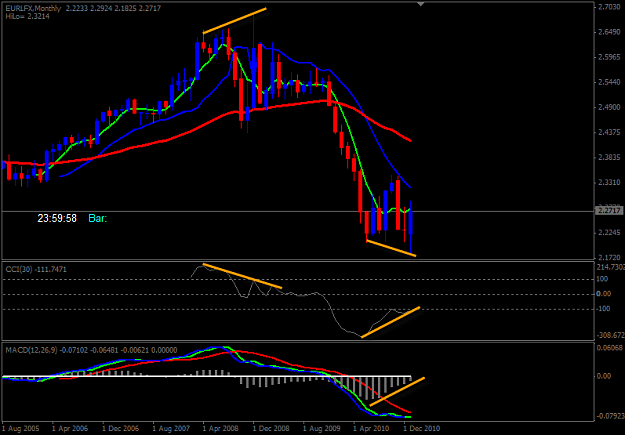
Task: Click the 1 Aug 2005 date label
Action: pyautogui.click(x=20, y=429)
